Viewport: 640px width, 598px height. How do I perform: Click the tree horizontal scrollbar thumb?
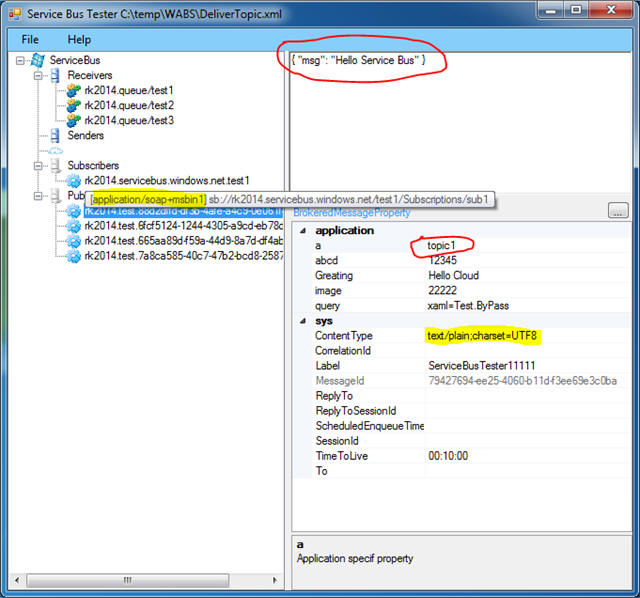[128, 580]
